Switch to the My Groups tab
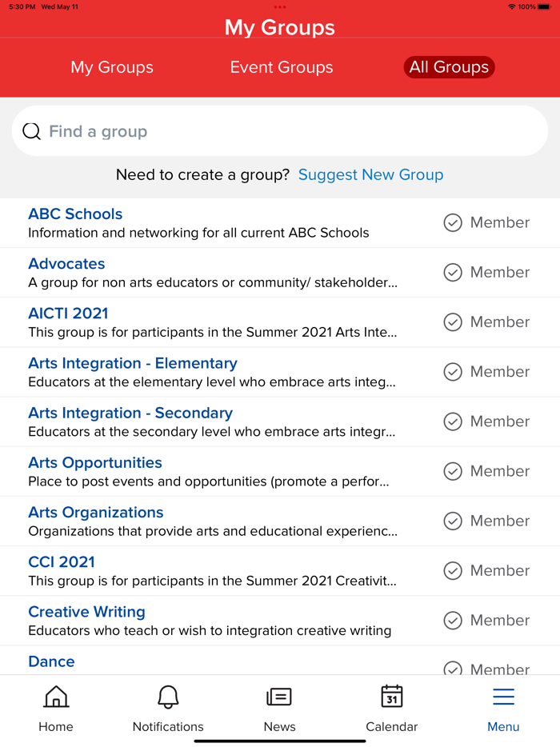The width and height of the screenshot is (560, 747). pos(111,67)
